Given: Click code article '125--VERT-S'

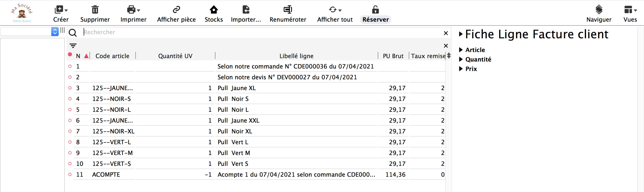Looking at the screenshot, I should [112, 164].
